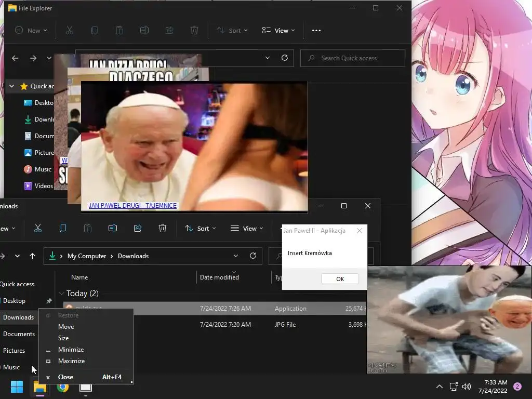Collapse the Today (2) group

click(x=61, y=294)
